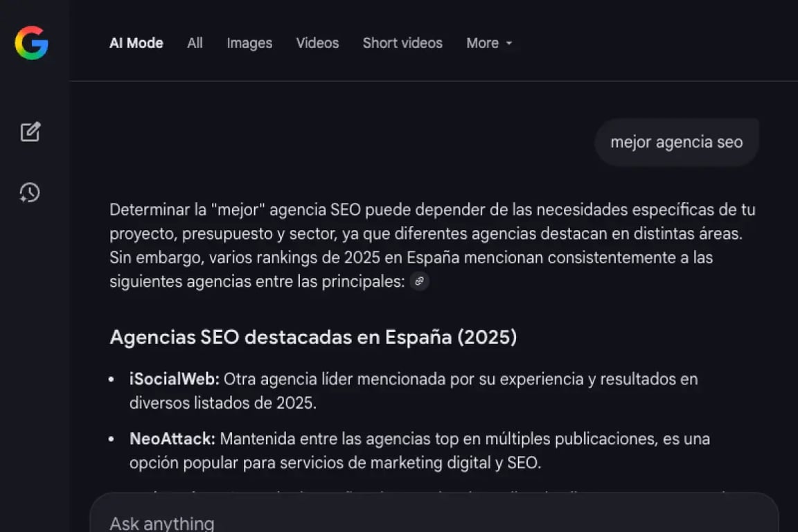Click the paragraph starting 'Determinar la "mejor" agencia'
Image resolution: width=798 pixels, height=532 pixels.
(432, 245)
